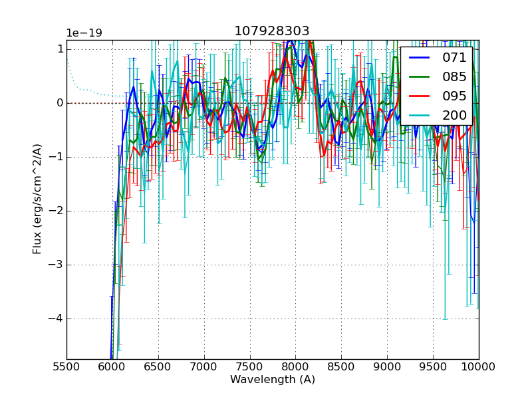Image resolution: width=532 pixels, height=399 pixels.
Task: Click the 10000 x-axis tick label
Action: pyautogui.click(x=478, y=366)
